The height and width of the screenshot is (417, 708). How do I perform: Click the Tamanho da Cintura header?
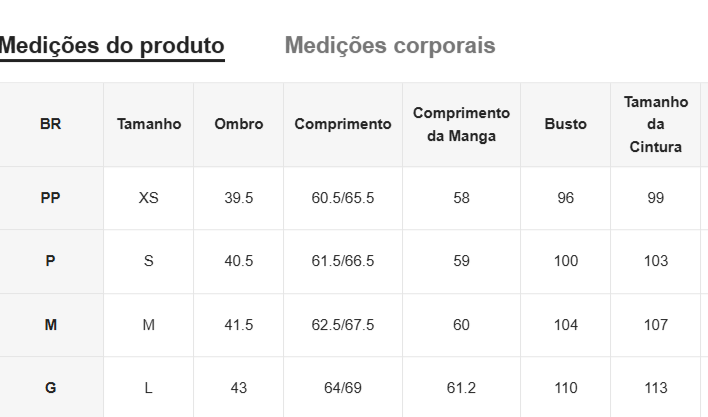pos(656,125)
